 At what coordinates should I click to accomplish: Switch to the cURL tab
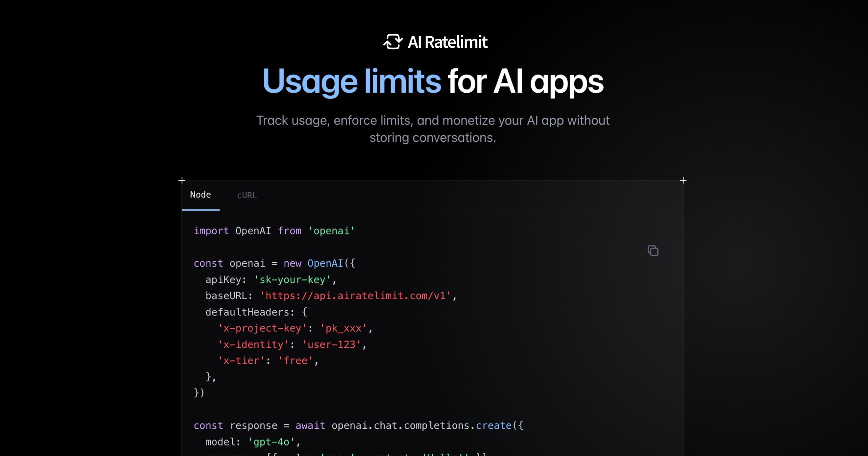click(247, 195)
